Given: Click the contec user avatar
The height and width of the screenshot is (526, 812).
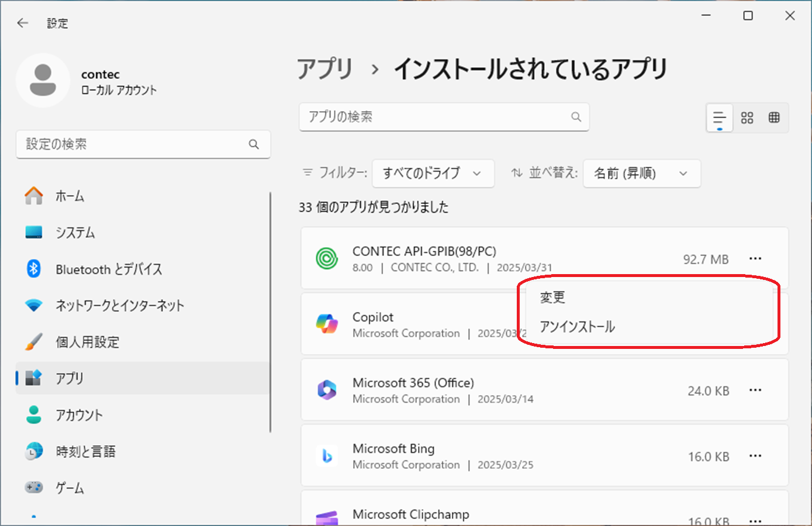Looking at the screenshot, I should coord(43,80).
